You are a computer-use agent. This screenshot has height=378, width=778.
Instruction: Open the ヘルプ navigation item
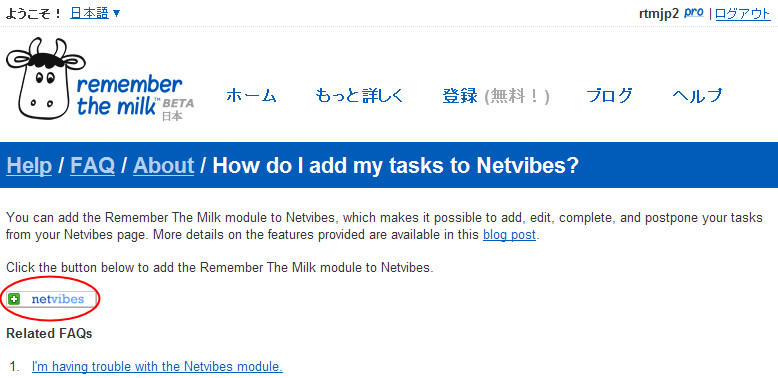[x=697, y=96]
